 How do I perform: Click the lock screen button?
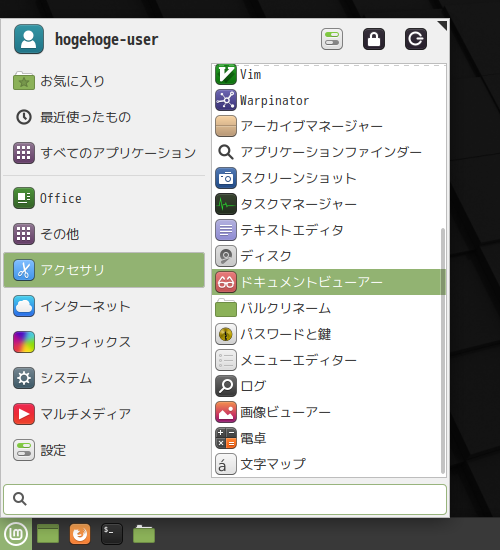pyautogui.click(x=374, y=39)
